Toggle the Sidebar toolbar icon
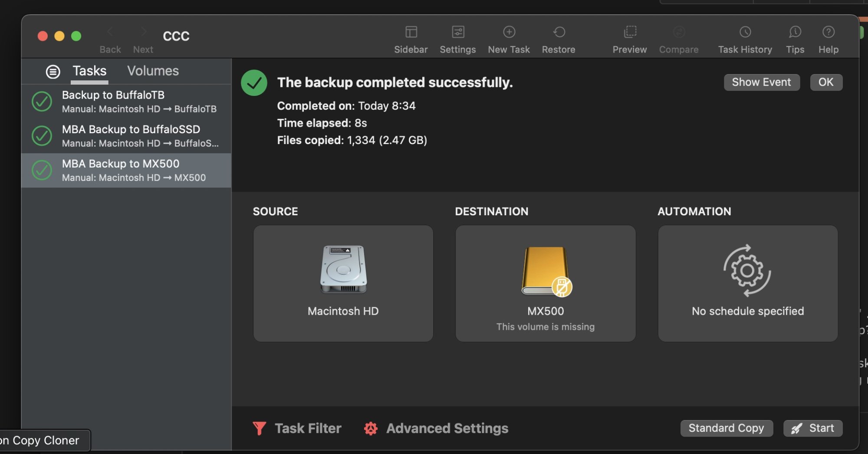868x454 pixels. pyautogui.click(x=411, y=32)
